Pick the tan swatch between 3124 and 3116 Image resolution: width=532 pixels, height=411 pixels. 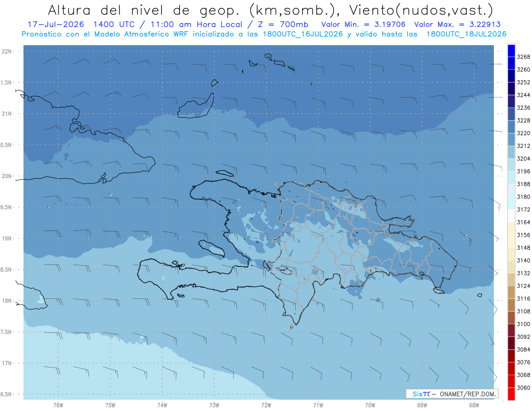tap(511, 292)
